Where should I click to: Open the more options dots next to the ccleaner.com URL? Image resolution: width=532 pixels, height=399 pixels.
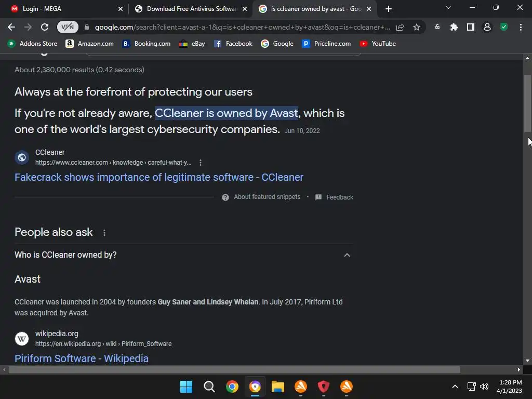pyautogui.click(x=201, y=163)
